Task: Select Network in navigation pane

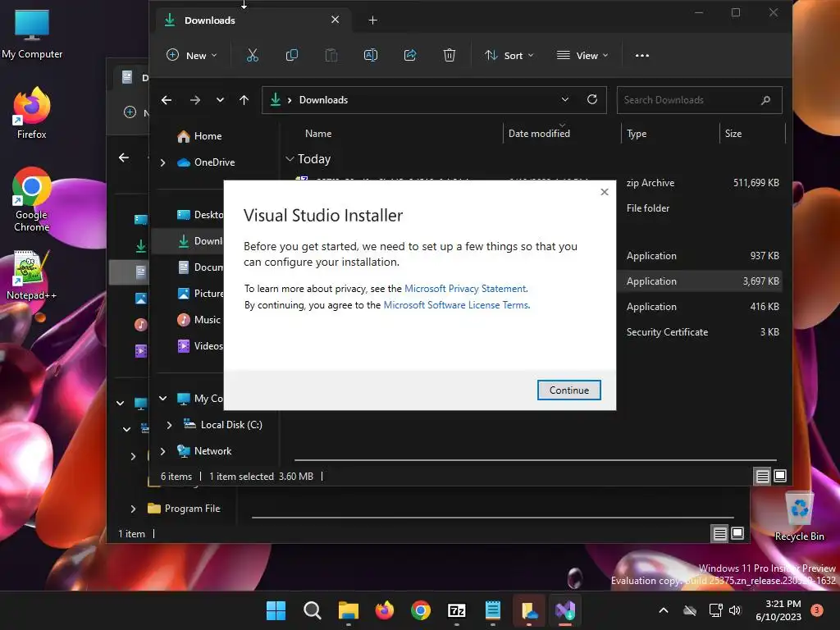Action: coord(204,451)
